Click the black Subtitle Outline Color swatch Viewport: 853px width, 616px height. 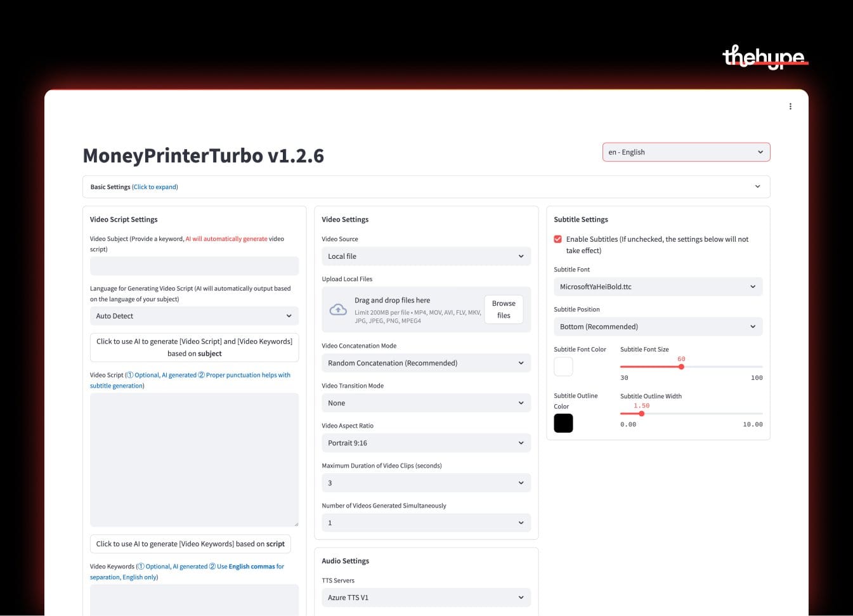(563, 423)
